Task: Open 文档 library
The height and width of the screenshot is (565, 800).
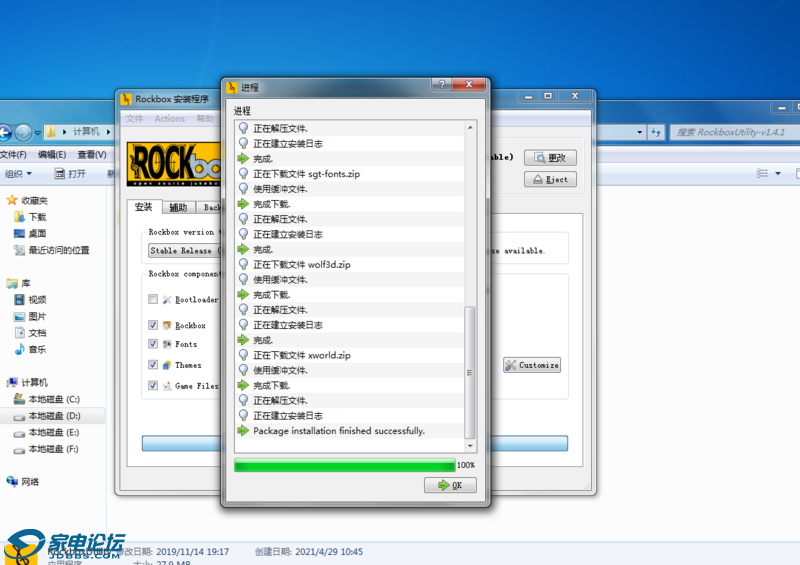Action: [x=37, y=333]
